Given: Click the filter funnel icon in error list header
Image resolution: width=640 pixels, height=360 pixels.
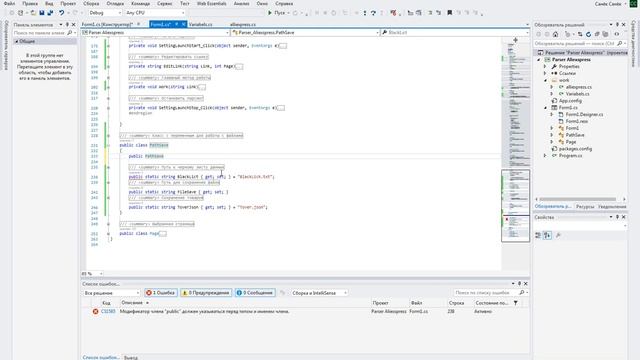Looking at the screenshot, I should [x=516, y=303].
